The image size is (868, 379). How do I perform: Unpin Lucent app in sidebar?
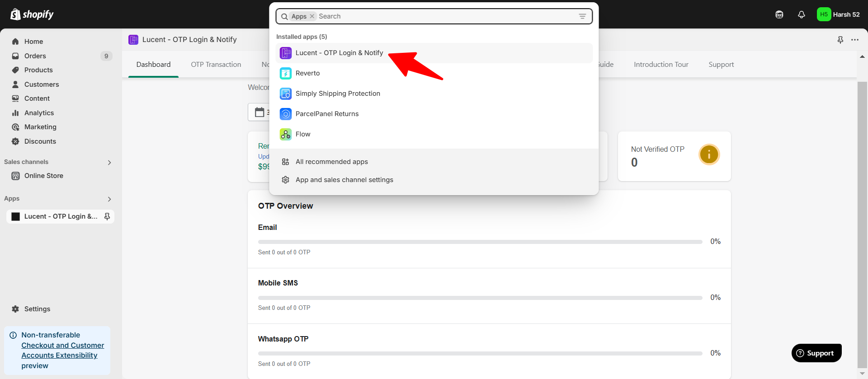107,216
